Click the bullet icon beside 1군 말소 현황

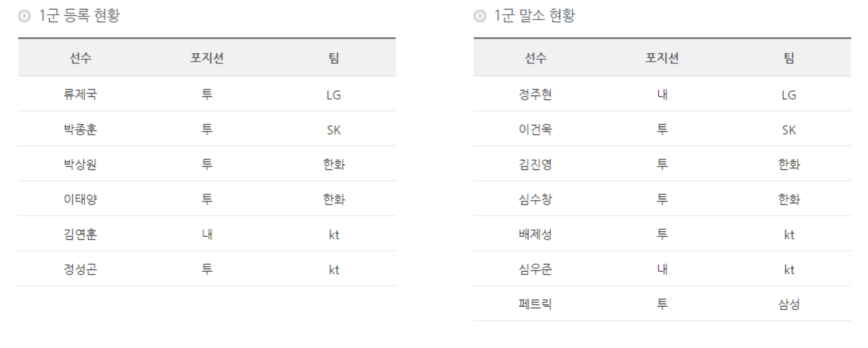coord(479,17)
